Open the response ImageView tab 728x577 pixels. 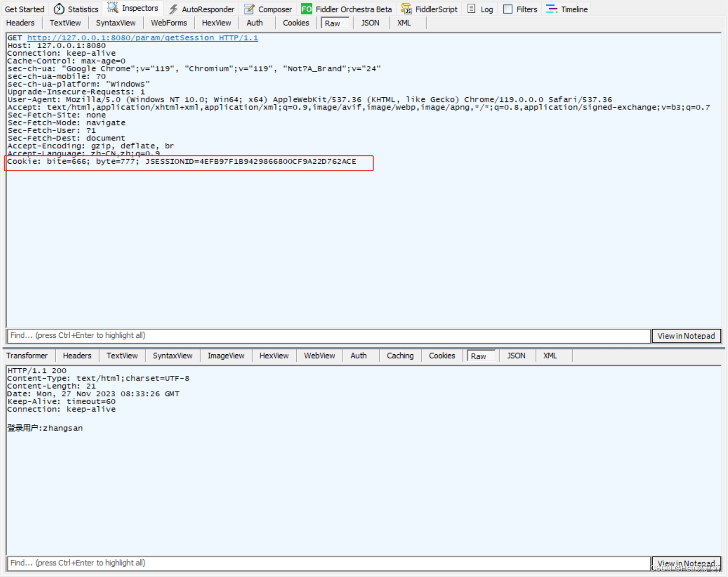(x=226, y=356)
